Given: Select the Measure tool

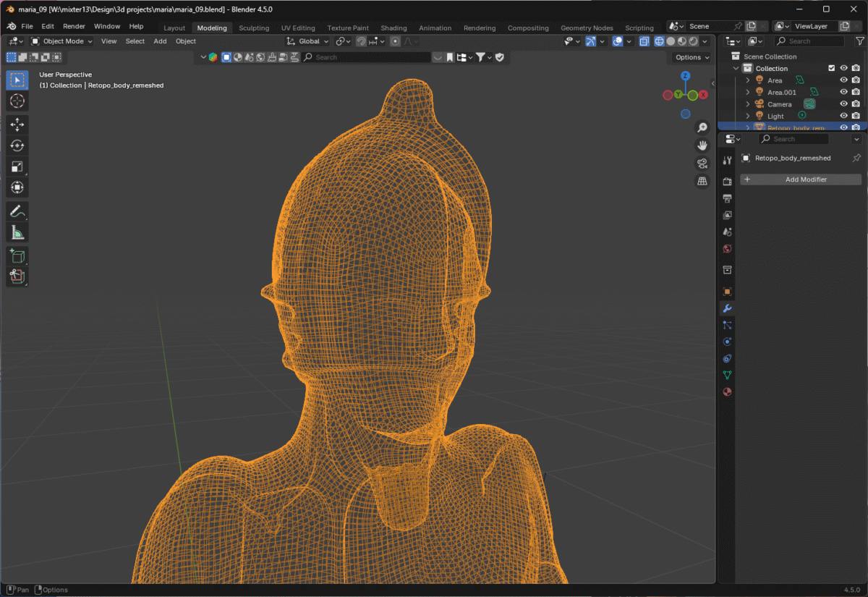Looking at the screenshot, I should pos(17,232).
